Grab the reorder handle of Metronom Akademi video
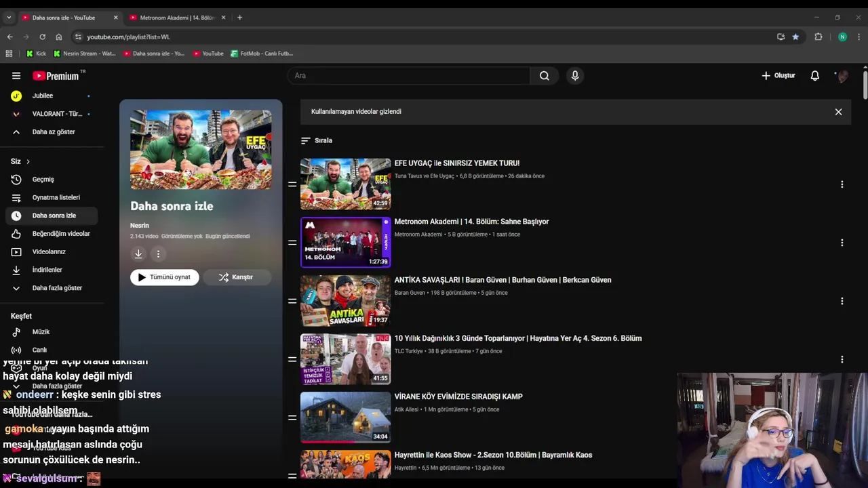This screenshot has width=868, height=488. coord(292,243)
